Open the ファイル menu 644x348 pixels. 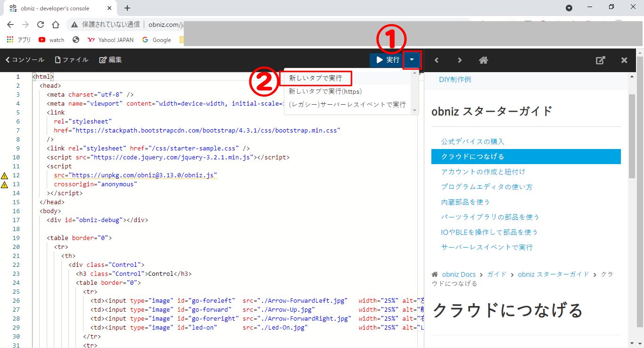[x=72, y=60]
